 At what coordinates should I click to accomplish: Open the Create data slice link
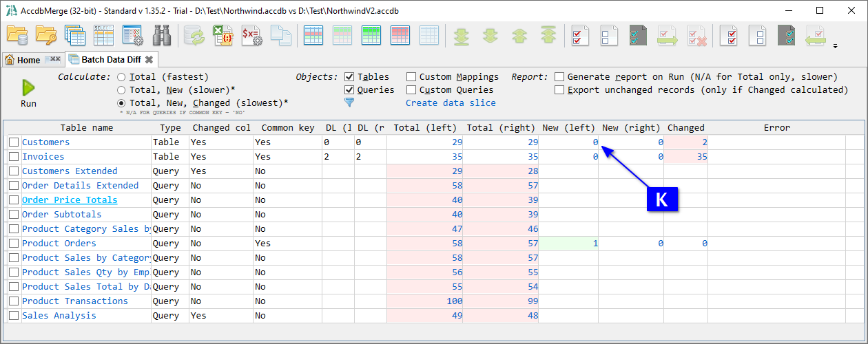[x=450, y=103]
